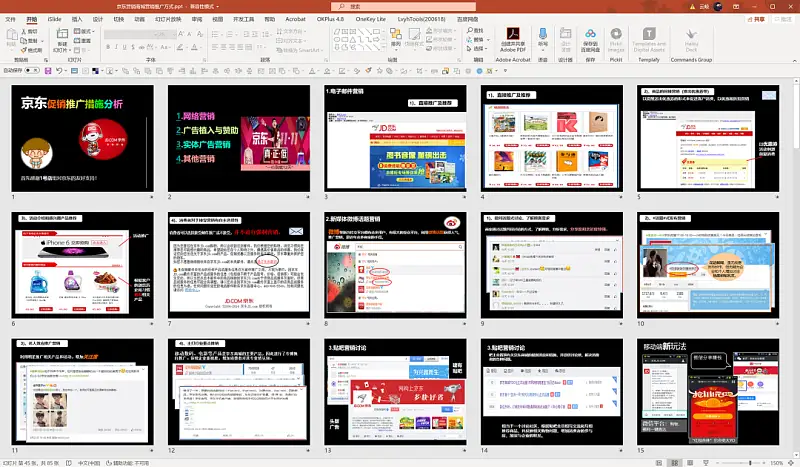This screenshot has height=467, width=800.
Task: Expand the shapes gallery more arrow
Action: [384, 47]
